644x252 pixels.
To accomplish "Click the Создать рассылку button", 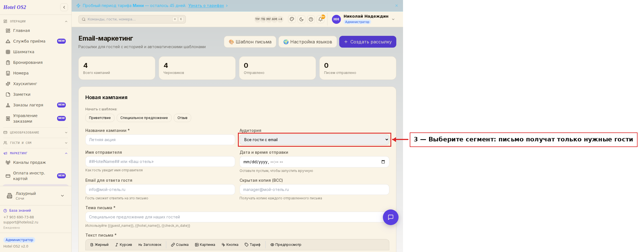I will click(367, 42).
